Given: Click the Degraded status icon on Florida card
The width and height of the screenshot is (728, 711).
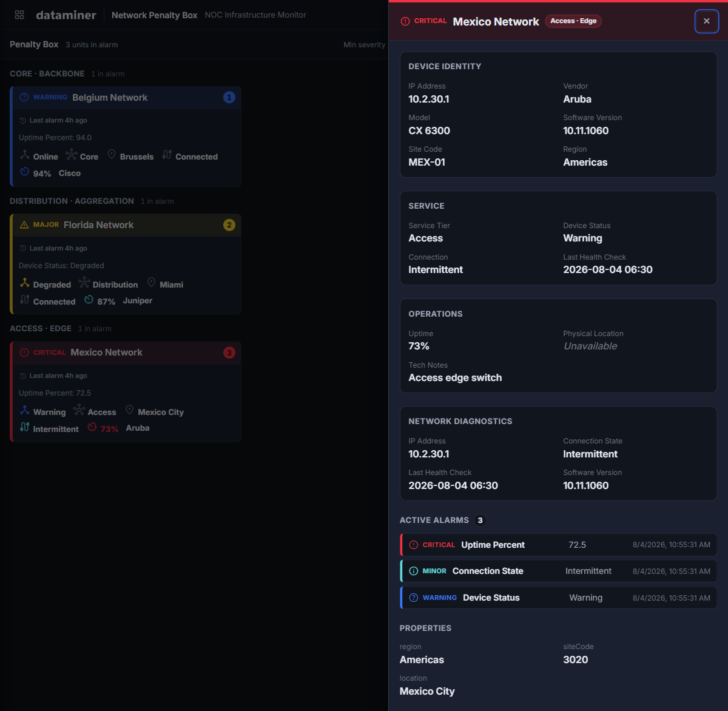Looking at the screenshot, I should point(25,283).
